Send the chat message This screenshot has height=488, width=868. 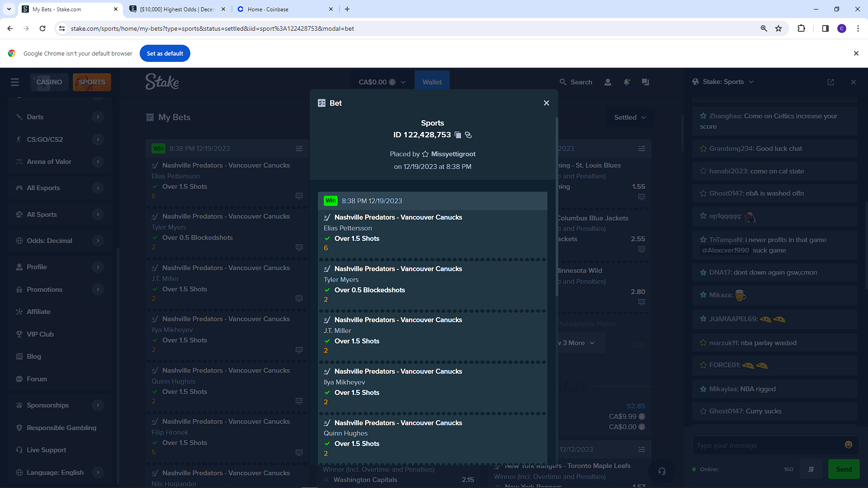(x=844, y=469)
